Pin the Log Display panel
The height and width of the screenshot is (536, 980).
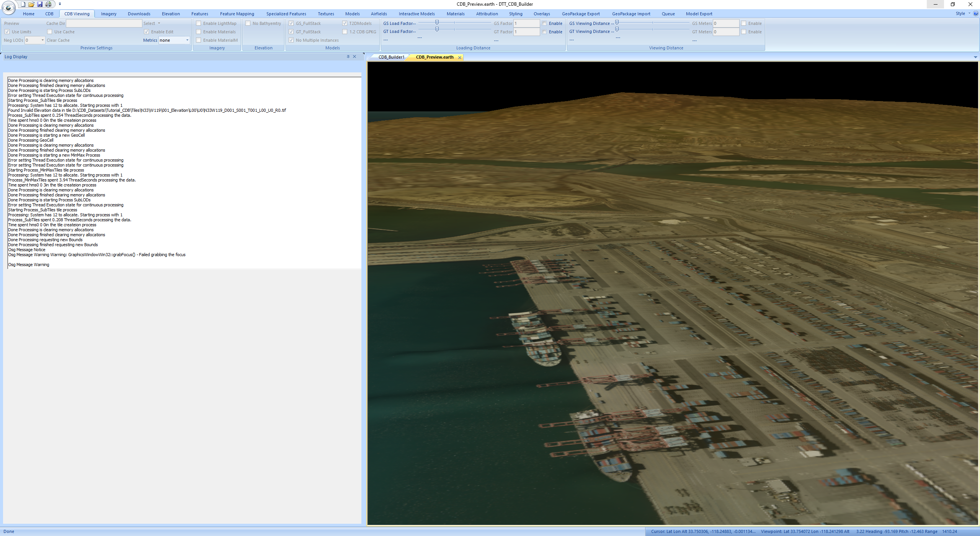pyautogui.click(x=348, y=57)
